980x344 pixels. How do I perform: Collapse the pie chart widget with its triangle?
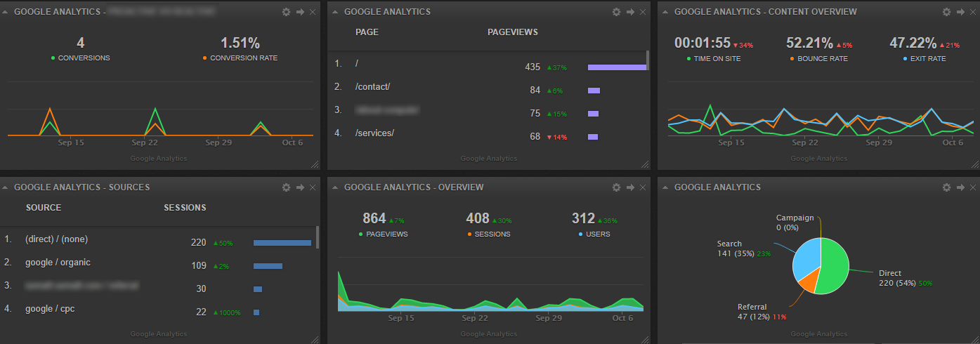click(x=666, y=187)
